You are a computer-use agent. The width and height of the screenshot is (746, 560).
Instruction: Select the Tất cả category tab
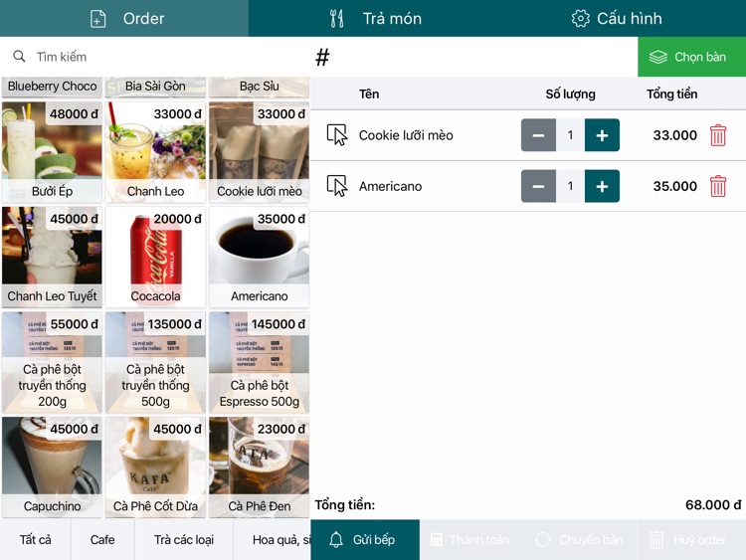(35, 539)
